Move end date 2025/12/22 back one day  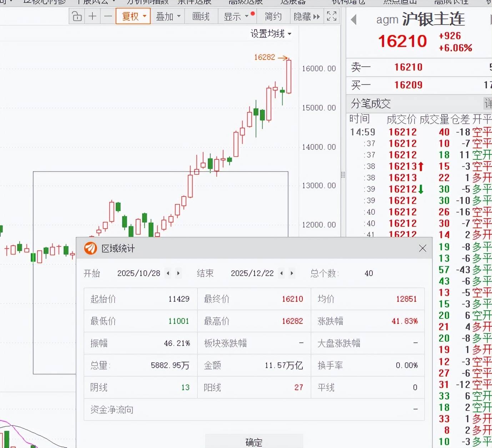282,273
